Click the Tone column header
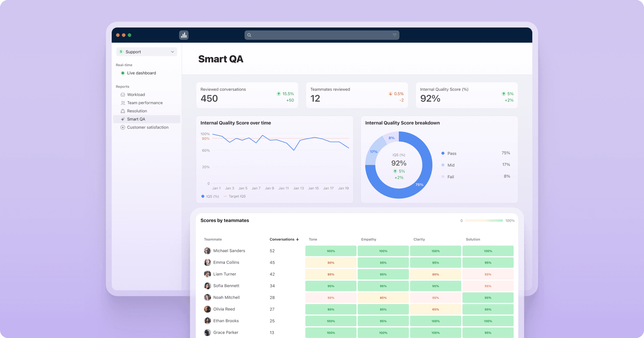Viewport: 644px width, 338px height. coord(313,239)
